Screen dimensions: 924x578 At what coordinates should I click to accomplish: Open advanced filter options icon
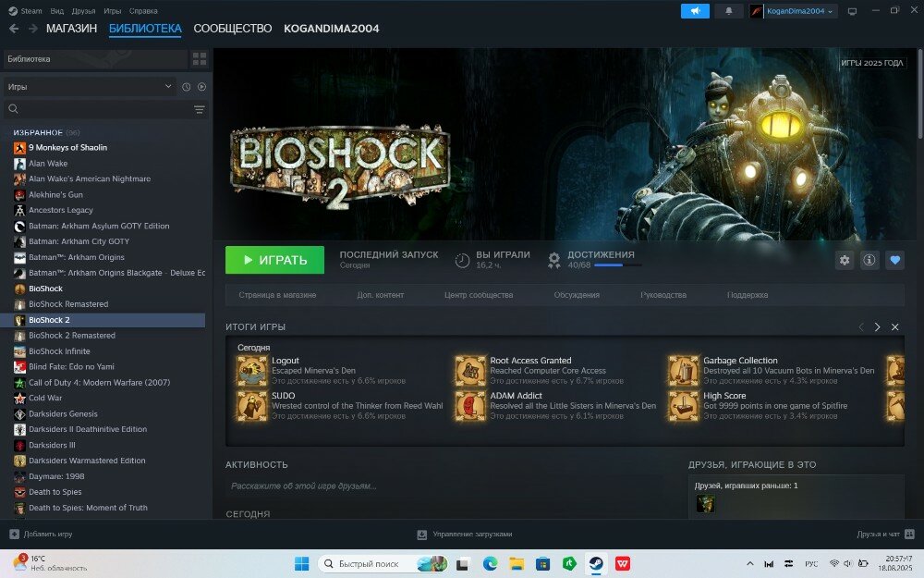click(x=200, y=110)
